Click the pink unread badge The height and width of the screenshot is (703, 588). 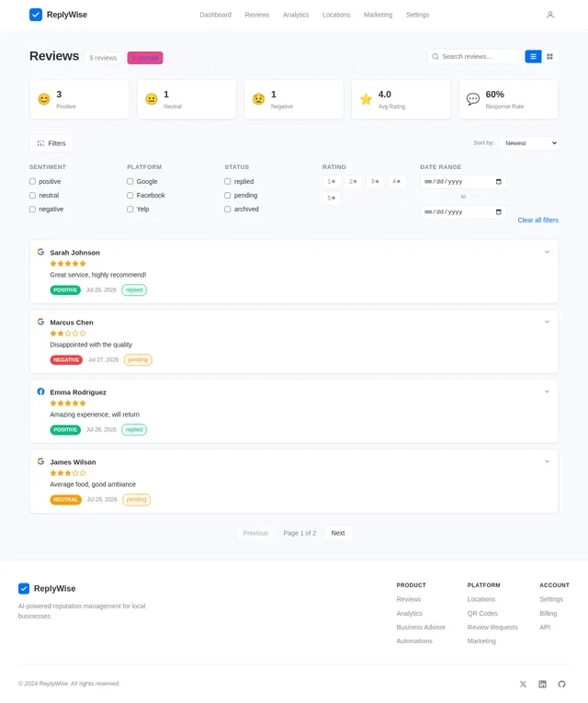145,58
